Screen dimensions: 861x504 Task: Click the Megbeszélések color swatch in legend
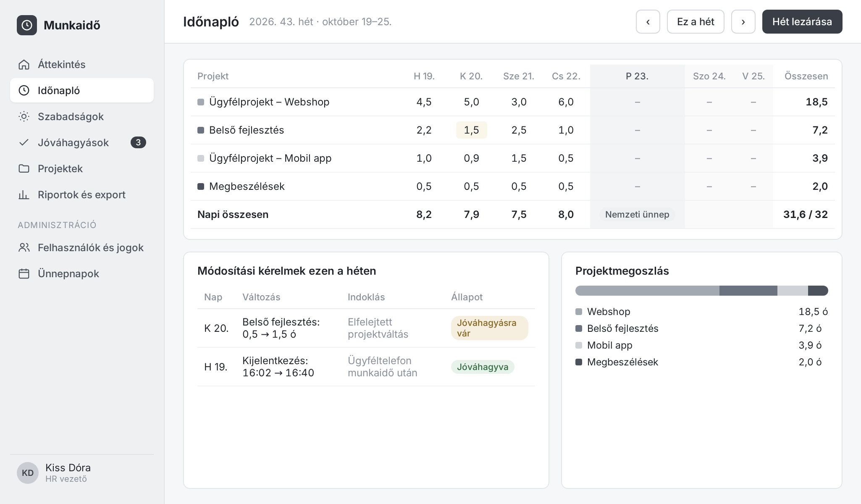(579, 362)
